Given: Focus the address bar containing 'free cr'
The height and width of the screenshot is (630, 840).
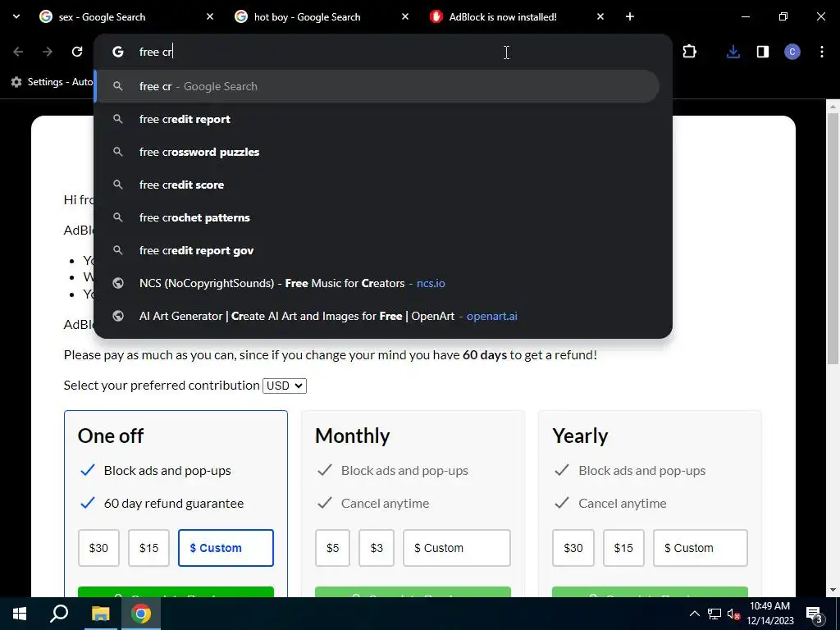Looking at the screenshot, I should click(382, 52).
